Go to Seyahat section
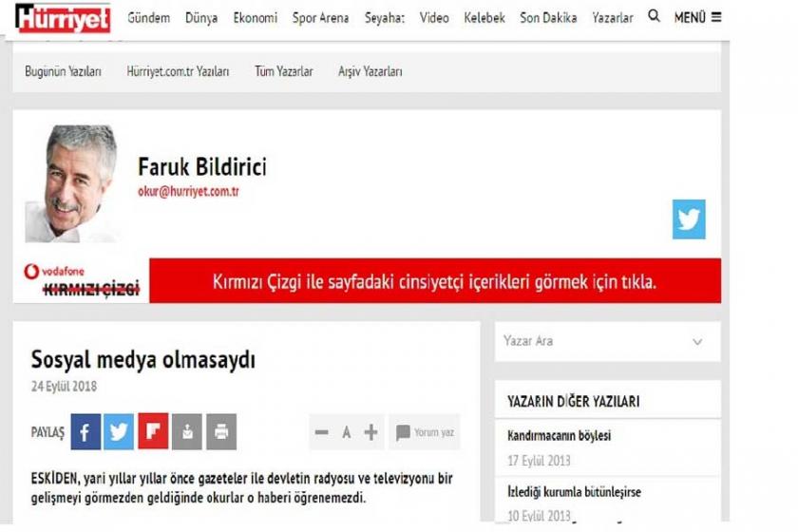Screen dimensions: 798x532 pos(384,18)
